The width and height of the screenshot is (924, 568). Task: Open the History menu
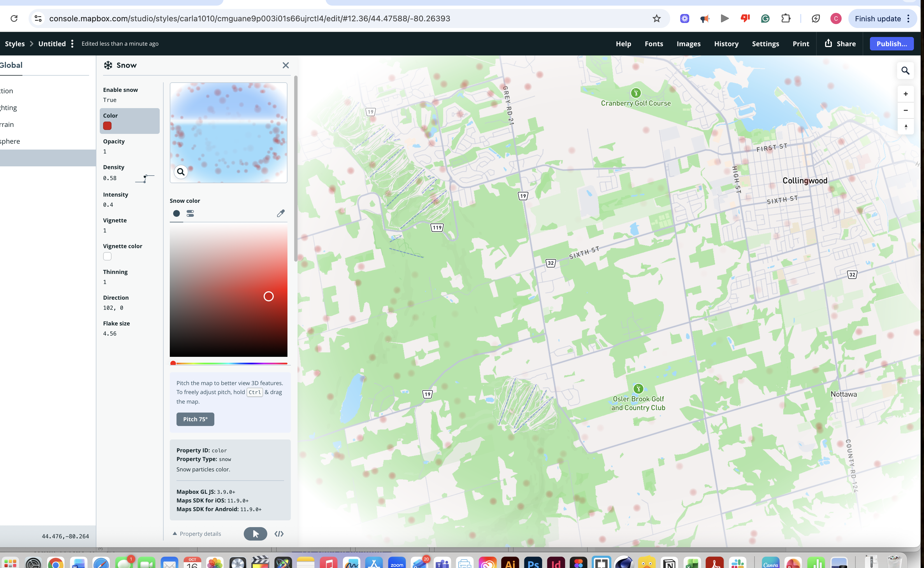point(726,43)
